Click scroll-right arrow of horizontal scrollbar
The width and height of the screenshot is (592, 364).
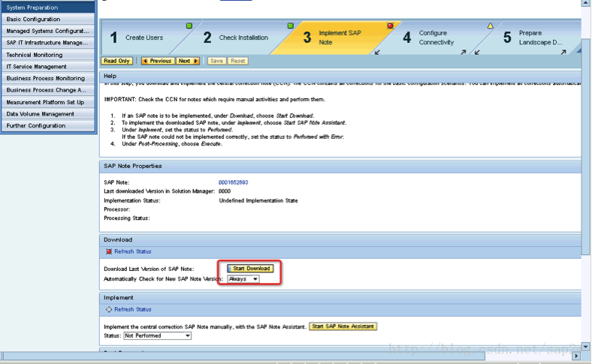pos(576,356)
